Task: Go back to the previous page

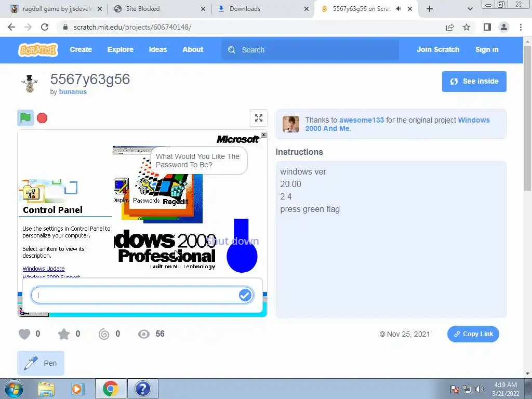Action: pos(11,27)
